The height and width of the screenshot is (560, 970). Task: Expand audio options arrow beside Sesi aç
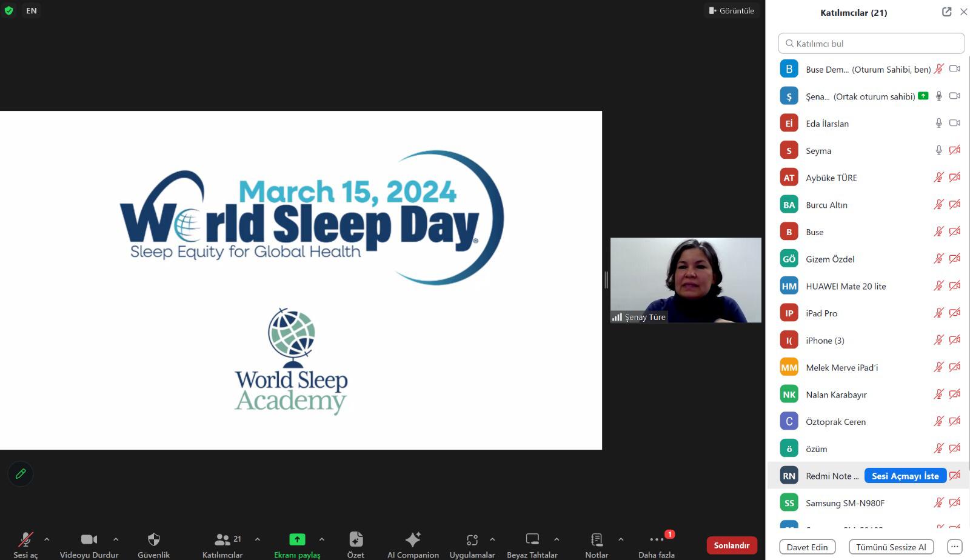[47, 539]
